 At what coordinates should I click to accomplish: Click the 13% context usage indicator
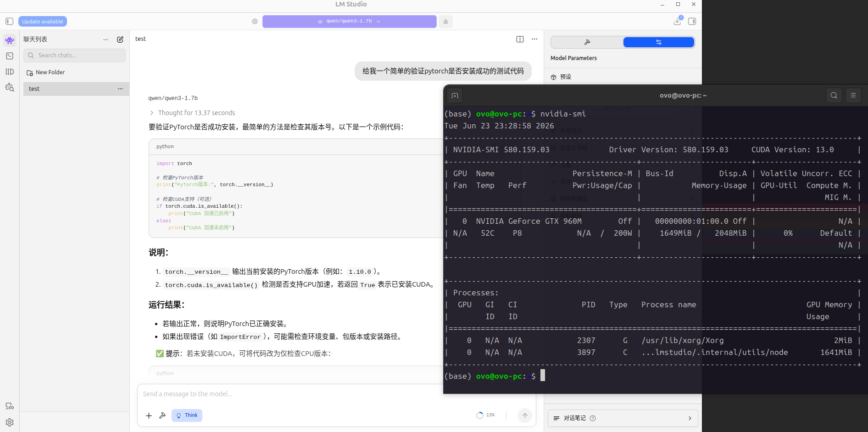[x=486, y=415]
